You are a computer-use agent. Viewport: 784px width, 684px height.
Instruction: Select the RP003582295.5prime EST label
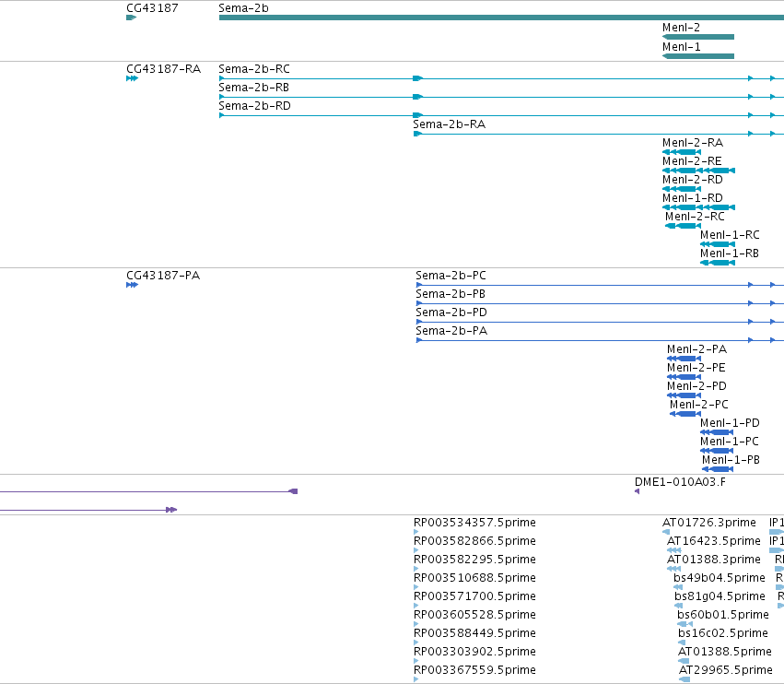(474, 560)
